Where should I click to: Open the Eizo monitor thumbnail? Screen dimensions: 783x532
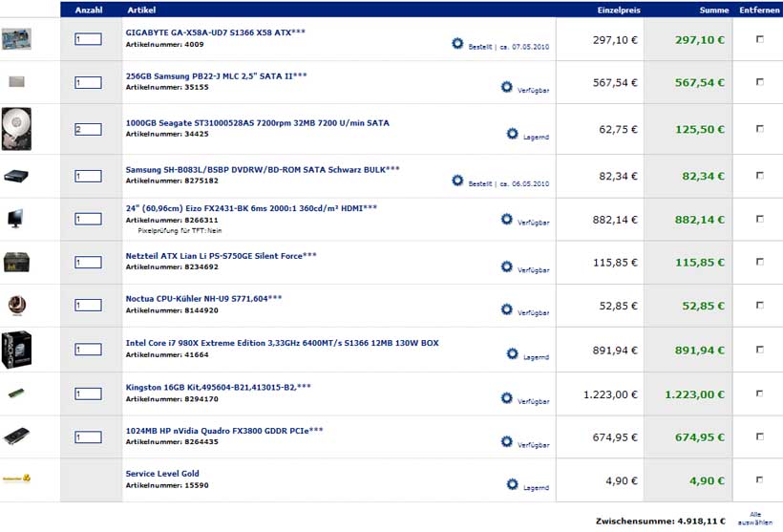click(15, 219)
